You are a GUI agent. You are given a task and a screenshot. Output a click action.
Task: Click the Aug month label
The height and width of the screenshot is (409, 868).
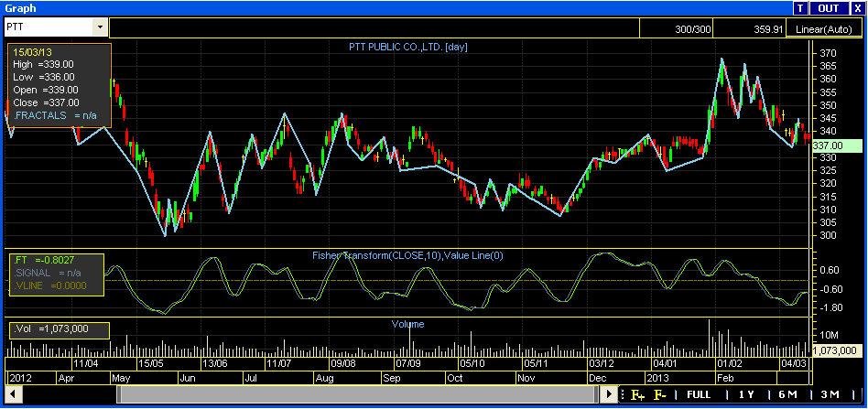[325, 379]
